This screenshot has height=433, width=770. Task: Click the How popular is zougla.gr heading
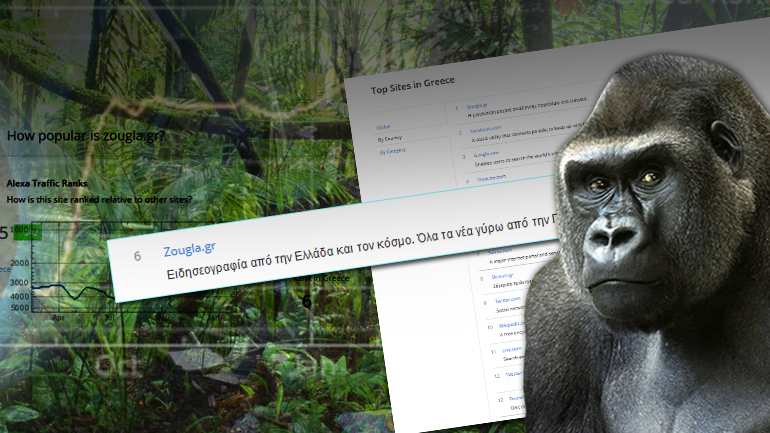86,135
